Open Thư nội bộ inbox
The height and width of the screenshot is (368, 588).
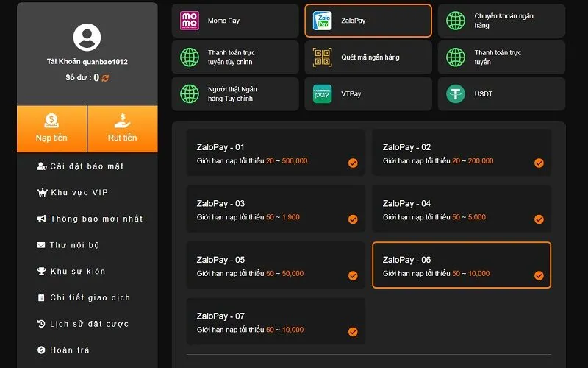point(74,245)
